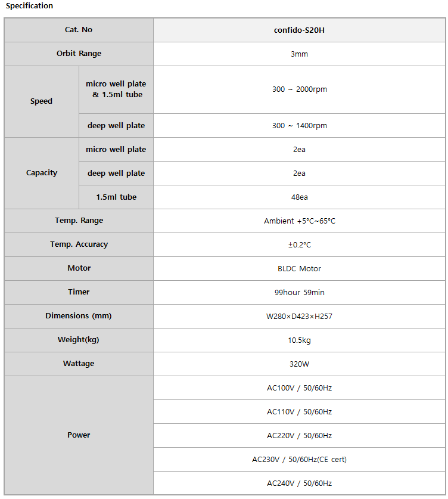Select the BLDC Motor value
Screen dimensions: 448x499
pyautogui.click(x=299, y=269)
